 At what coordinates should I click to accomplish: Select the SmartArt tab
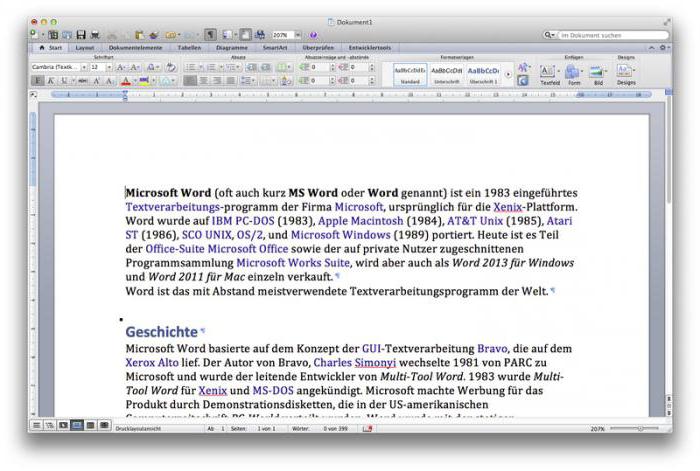point(275,47)
